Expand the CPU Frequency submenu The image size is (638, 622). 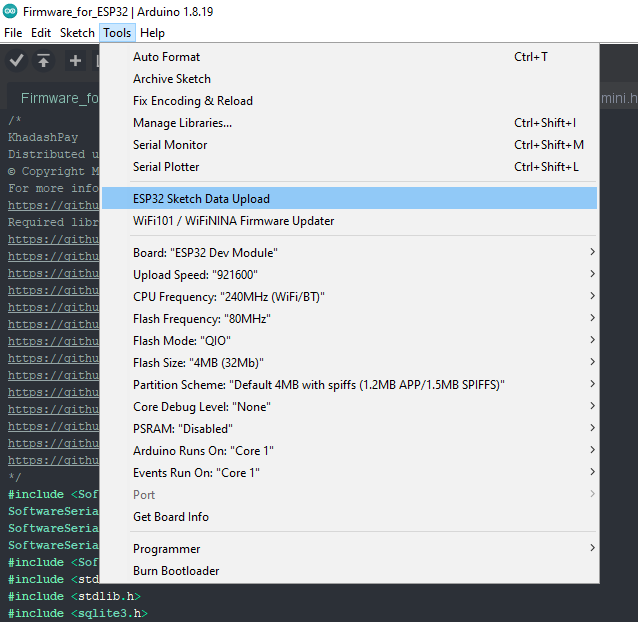click(349, 297)
